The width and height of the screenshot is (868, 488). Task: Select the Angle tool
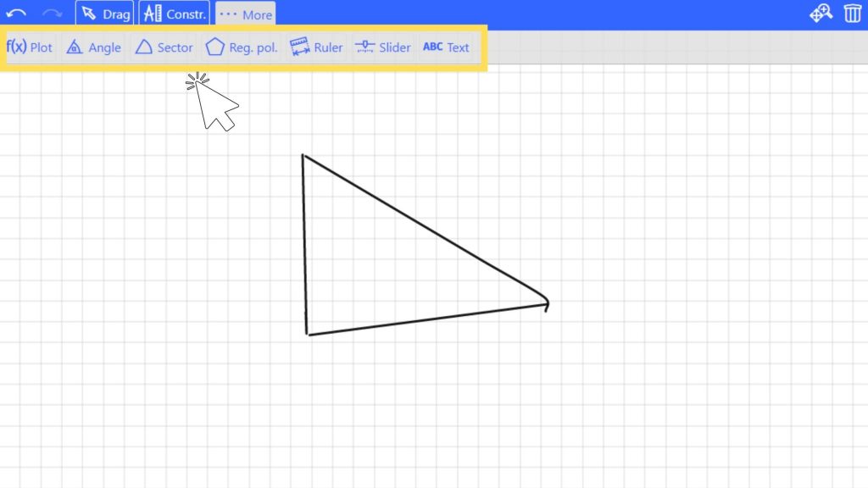pos(93,47)
